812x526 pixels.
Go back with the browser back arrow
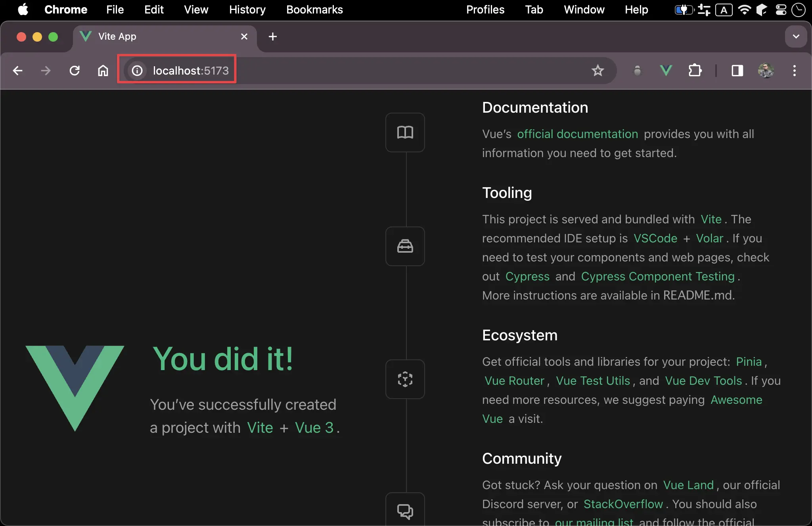click(17, 71)
